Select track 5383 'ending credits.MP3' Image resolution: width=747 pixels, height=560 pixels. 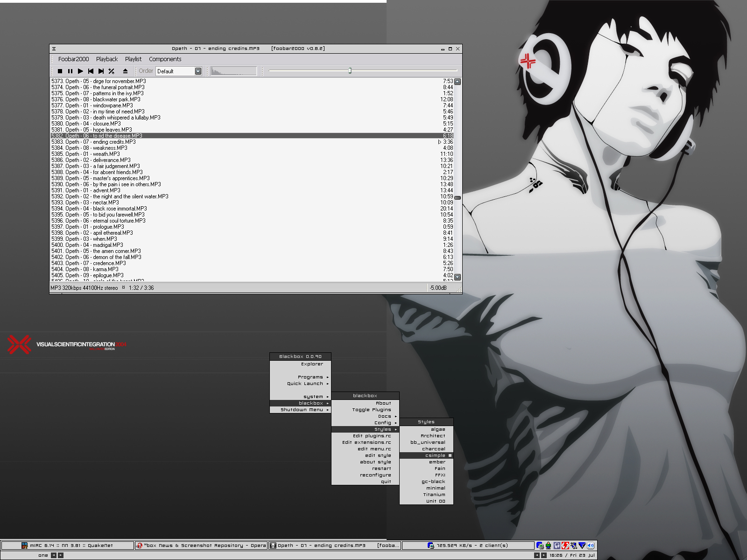[252, 142]
